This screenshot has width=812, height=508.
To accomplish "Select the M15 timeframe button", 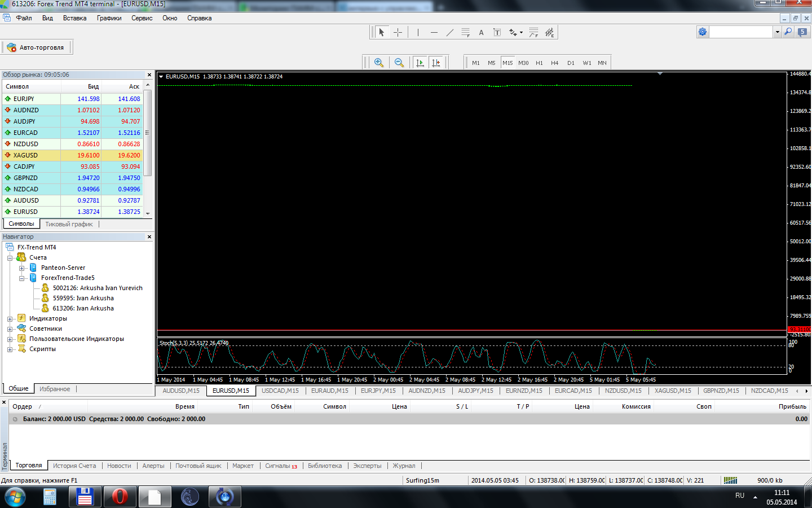I will pyautogui.click(x=507, y=63).
